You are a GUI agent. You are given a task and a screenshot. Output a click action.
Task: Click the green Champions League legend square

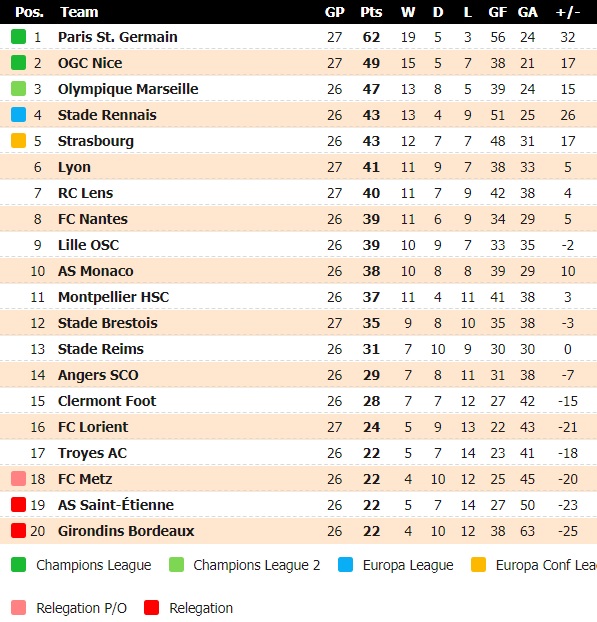[18, 564]
